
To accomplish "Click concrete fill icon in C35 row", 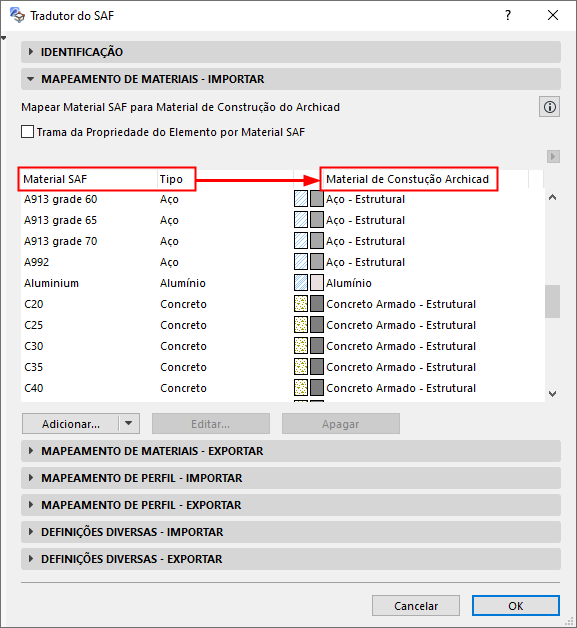I will coord(301,367).
